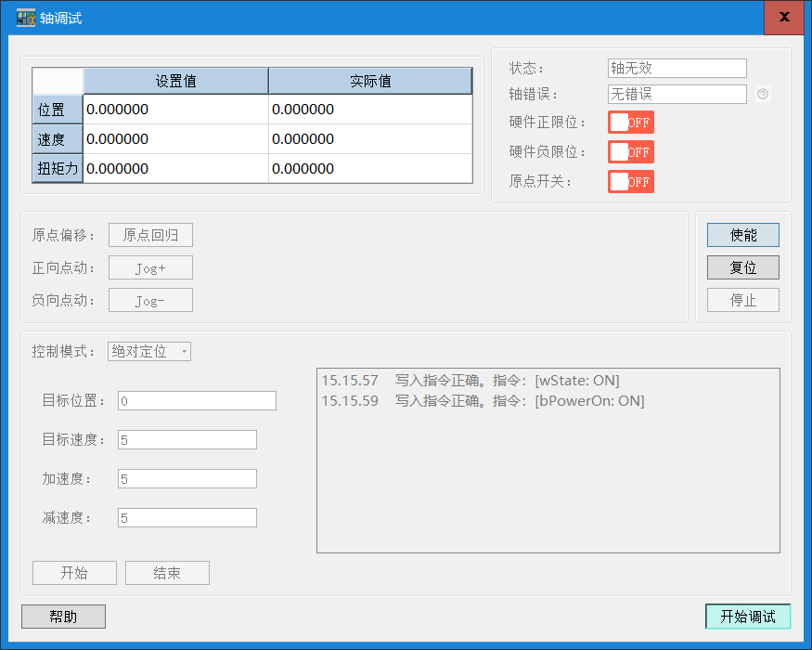Enable the 硬件负限位 switch
This screenshot has width=812, height=650.
pos(630,151)
